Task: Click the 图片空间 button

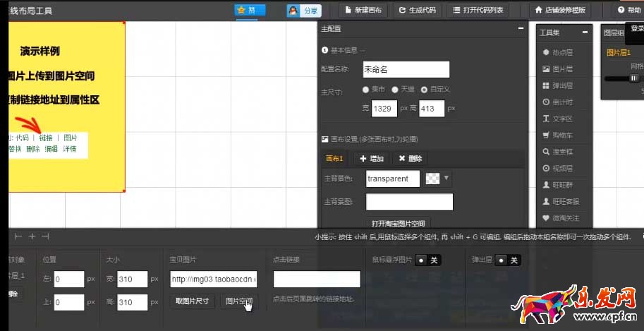Action: coord(238,301)
